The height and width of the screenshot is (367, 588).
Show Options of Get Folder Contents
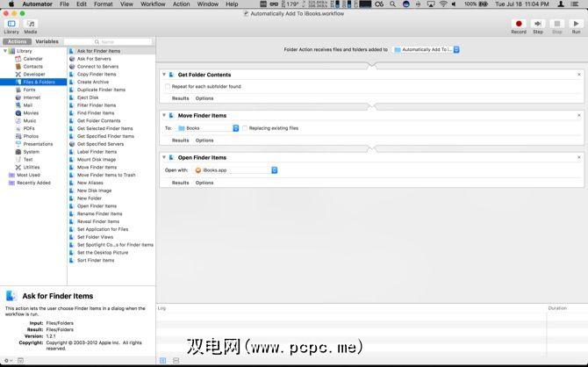(204, 98)
